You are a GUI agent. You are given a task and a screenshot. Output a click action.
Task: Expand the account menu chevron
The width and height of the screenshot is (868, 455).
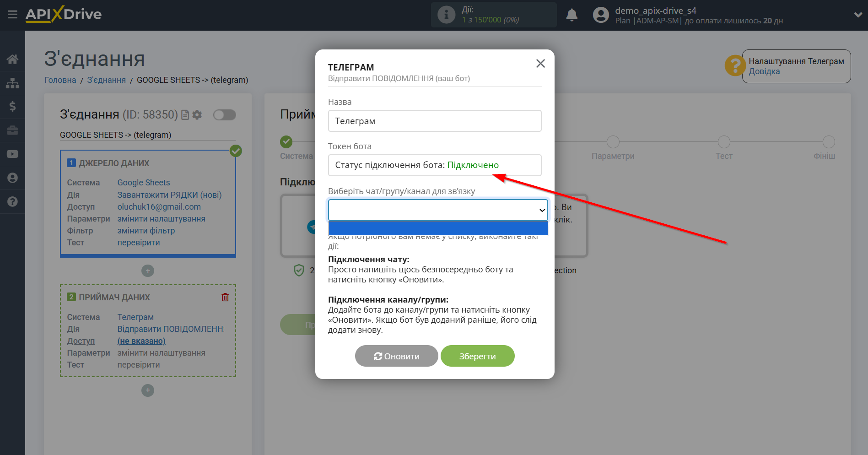click(858, 15)
